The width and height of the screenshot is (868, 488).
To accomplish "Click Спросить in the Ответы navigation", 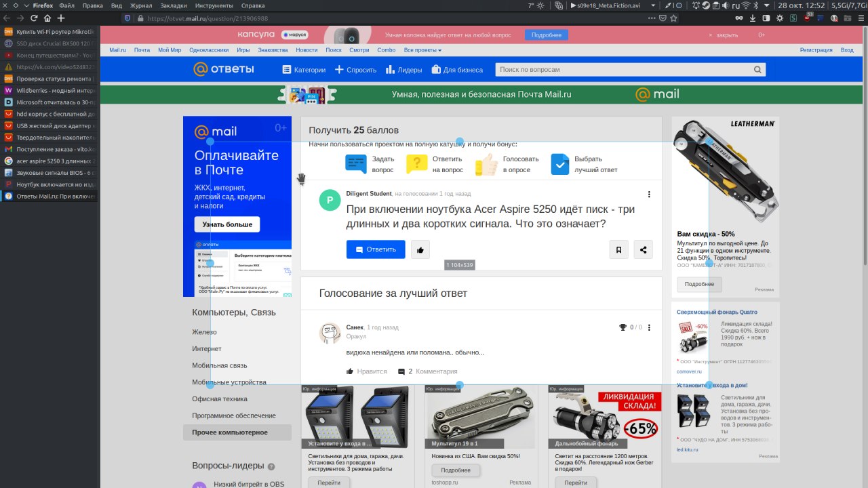I will 356,70.
